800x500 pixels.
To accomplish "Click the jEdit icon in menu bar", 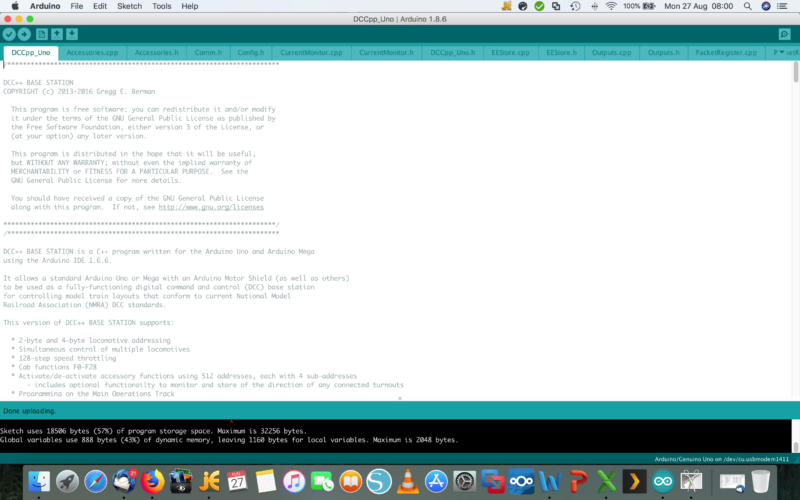I will (506, 6).
